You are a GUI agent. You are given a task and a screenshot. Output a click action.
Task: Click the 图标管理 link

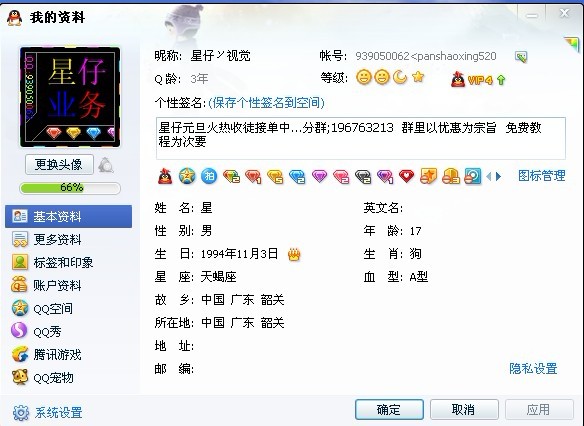tap(542, 176)
